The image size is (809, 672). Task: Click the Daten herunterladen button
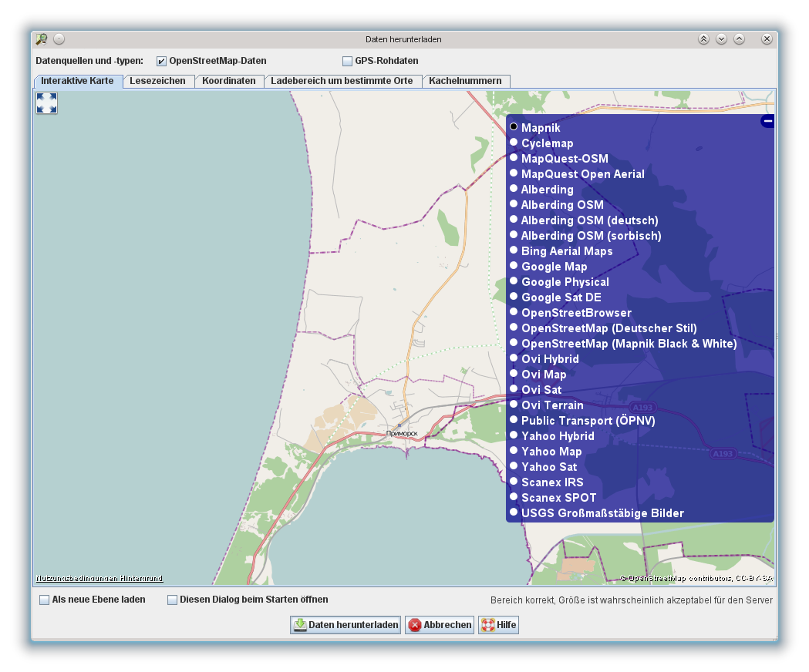click(346, 625)
